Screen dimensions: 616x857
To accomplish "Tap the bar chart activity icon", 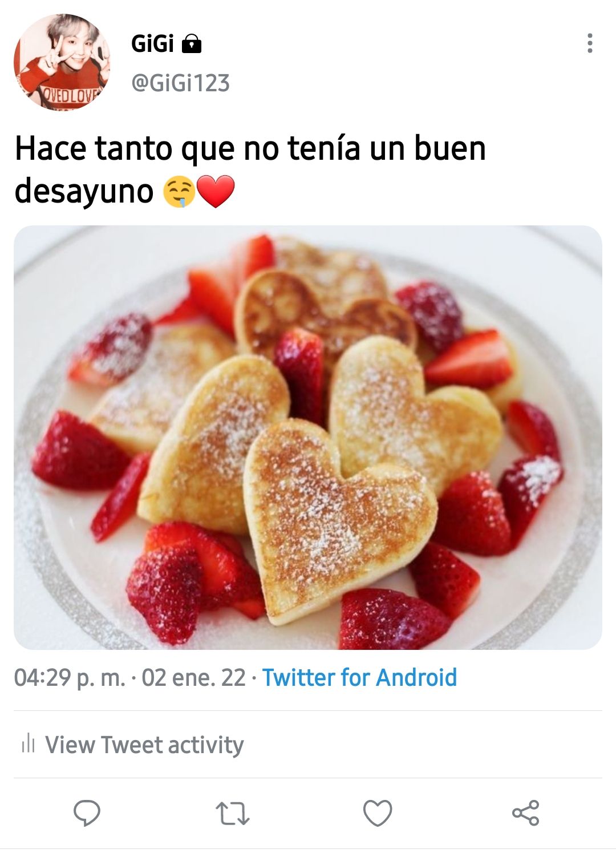I will coord(28,744).
